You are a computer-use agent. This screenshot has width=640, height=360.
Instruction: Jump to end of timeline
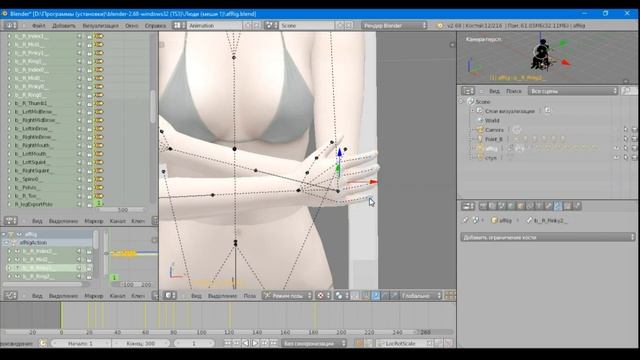(x=274, y=343)
